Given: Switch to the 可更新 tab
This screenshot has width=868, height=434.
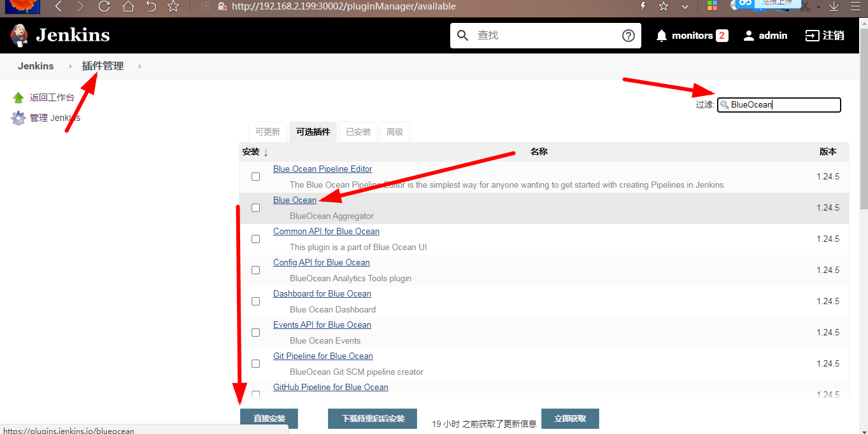Looking at the screenshot, I should pos(267,132).
